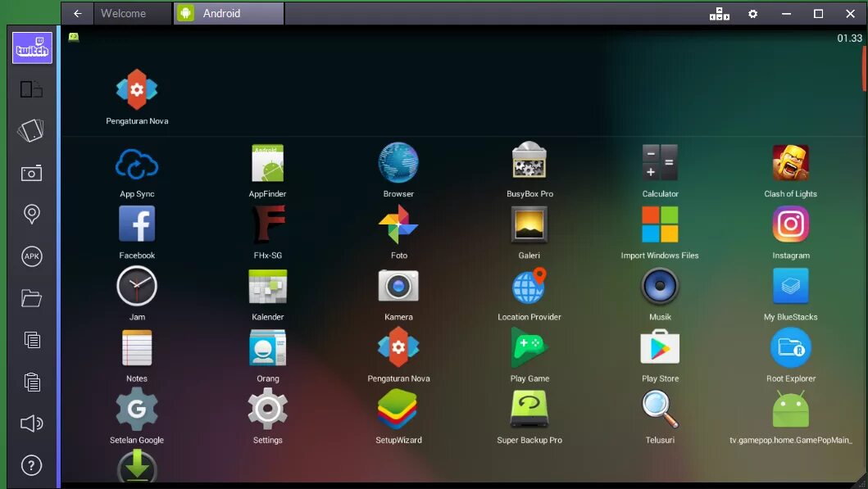Image resolution: width=868 pixels, height=489 pixels.
Task: Launch the Calculator app
Action: (x=660, y=170)
